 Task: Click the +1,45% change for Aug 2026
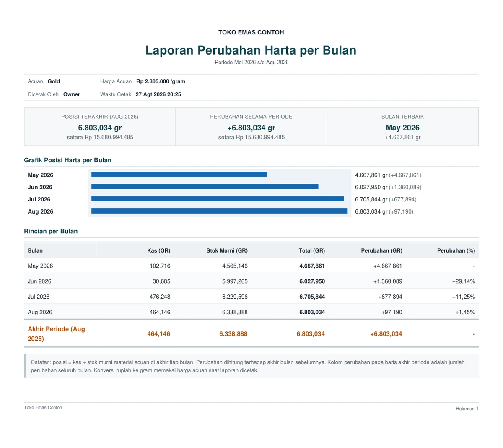(x=465, y=312)
